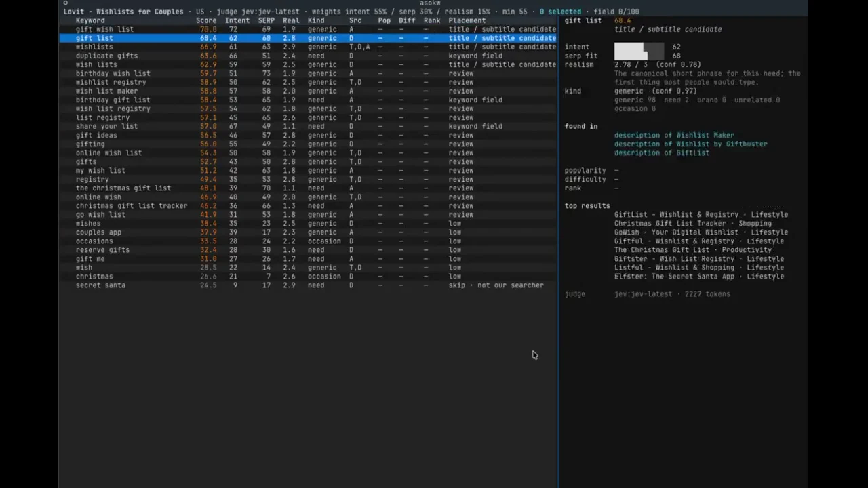The width and height of the screenshot is (868, 488).
Task: Select the 'list registry' keyword row
Action: [308, 117]
